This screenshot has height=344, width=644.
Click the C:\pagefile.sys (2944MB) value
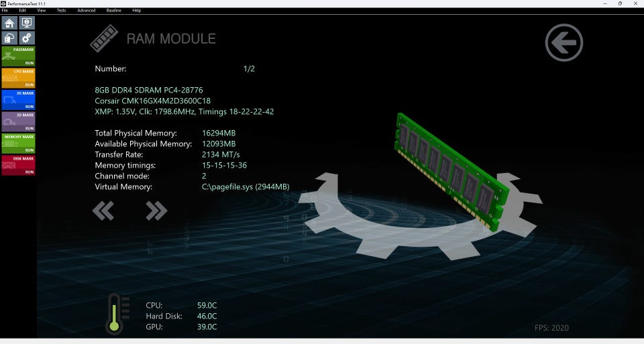point(246,187)
